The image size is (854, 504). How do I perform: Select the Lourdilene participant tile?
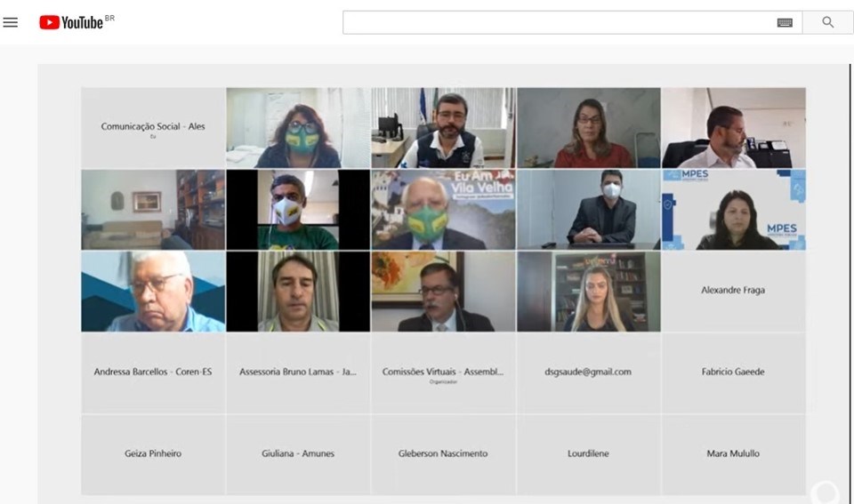tap(588, 454)
